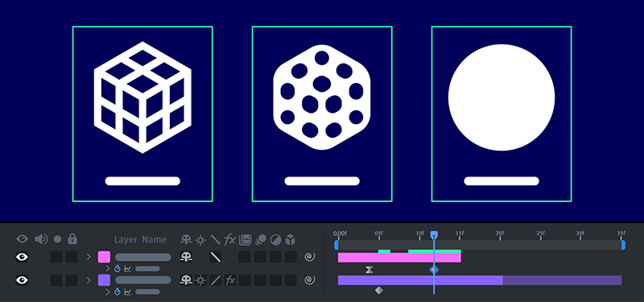Viewport: 644px width, 302px height.
Task: Enable adjustment layer box on the purple layer
Action: 275,280
